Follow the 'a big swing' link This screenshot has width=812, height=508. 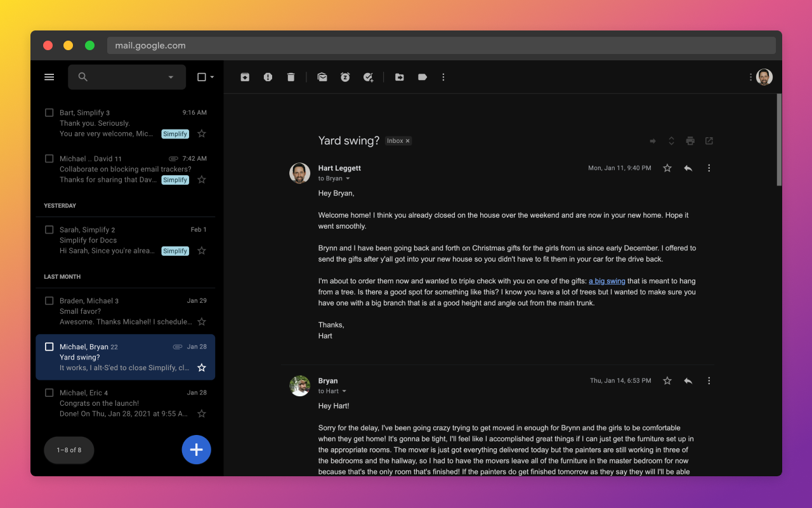point(606,280)
